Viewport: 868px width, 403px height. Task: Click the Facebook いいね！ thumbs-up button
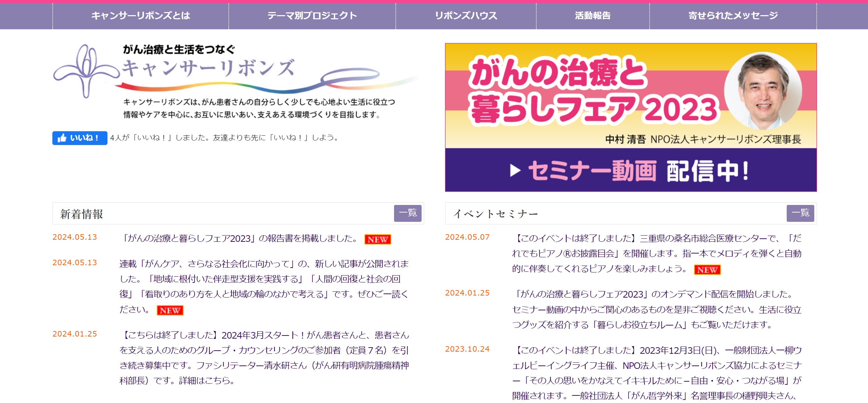click(x=80, y=138)
